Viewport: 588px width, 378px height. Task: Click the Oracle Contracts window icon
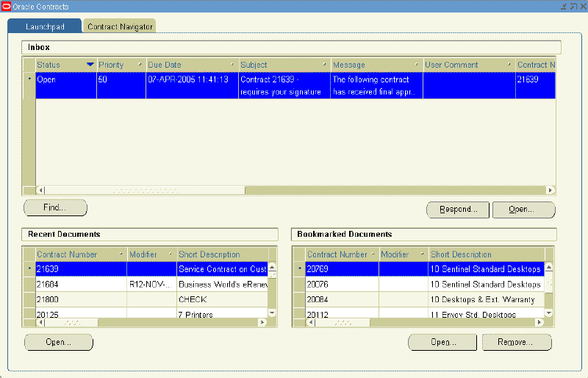6,7
